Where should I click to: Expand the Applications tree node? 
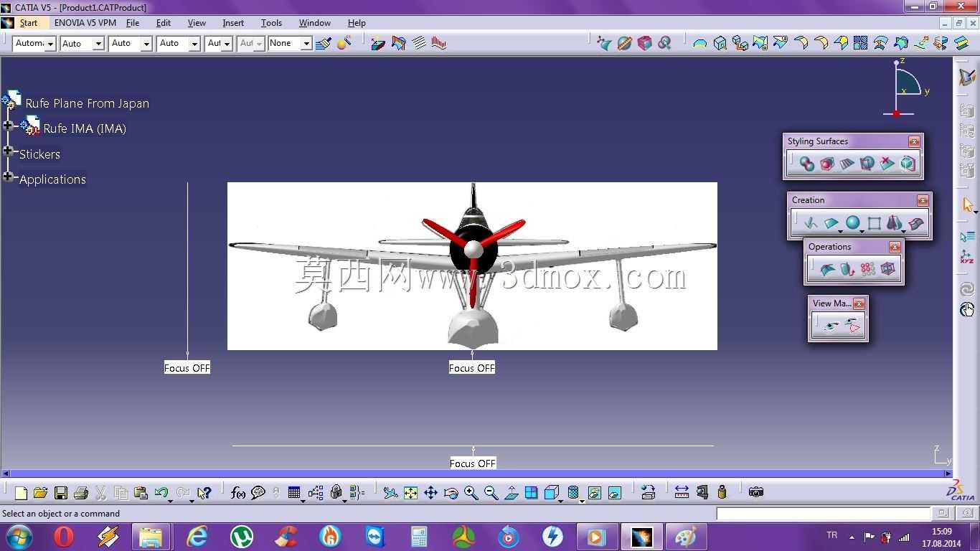tap(8, 176)
